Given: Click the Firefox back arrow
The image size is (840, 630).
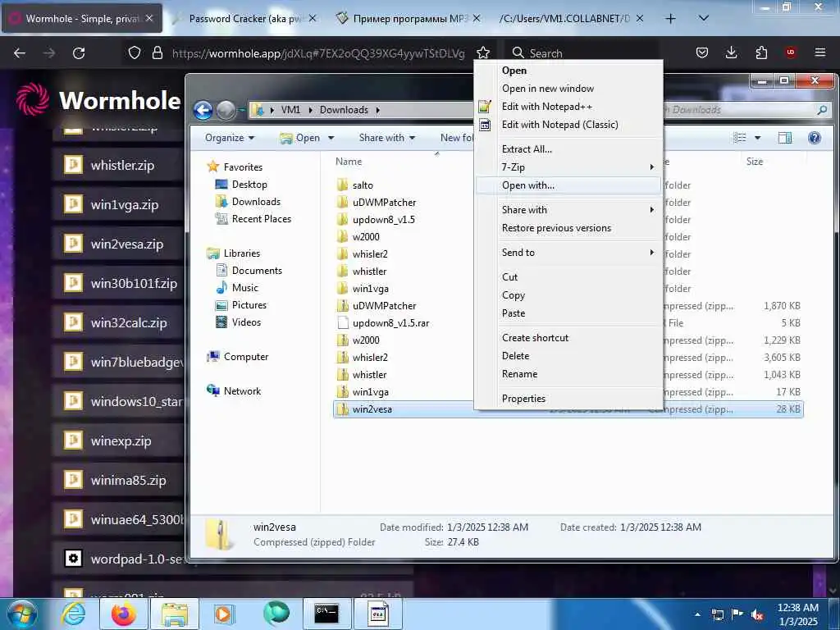Looking at the screenshot, I should pos(20,53).
